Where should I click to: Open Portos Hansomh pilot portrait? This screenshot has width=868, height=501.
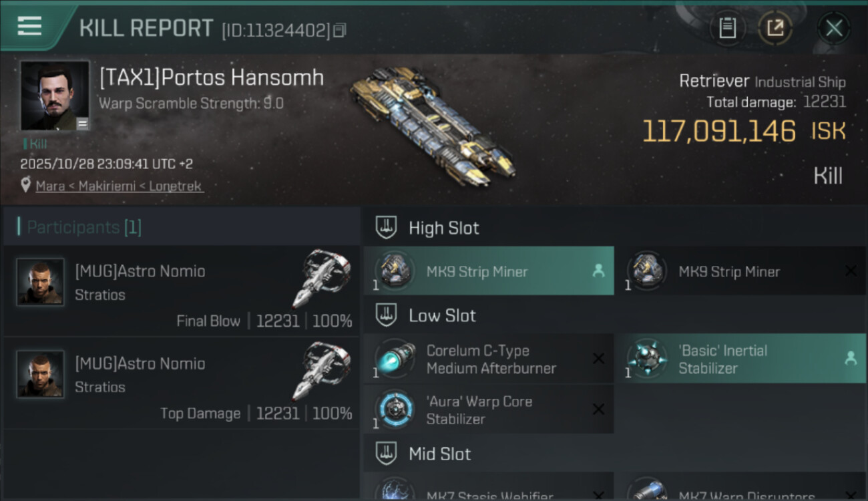(55, 96)
